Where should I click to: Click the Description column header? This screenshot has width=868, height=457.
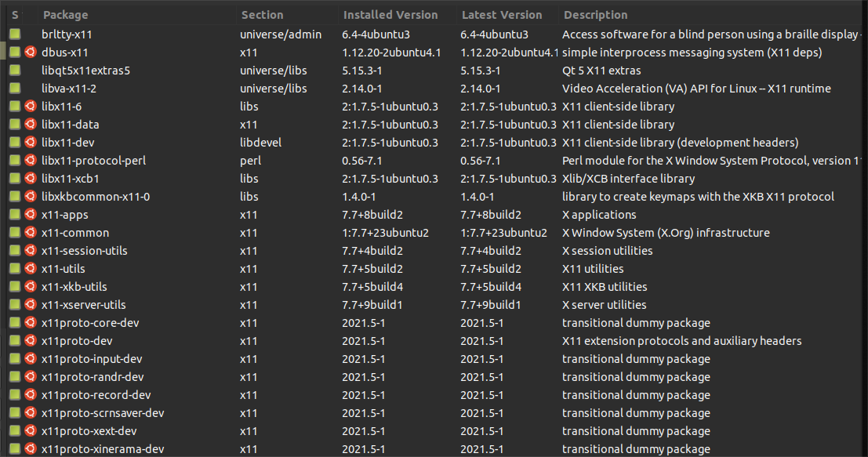tap(595, 15)
